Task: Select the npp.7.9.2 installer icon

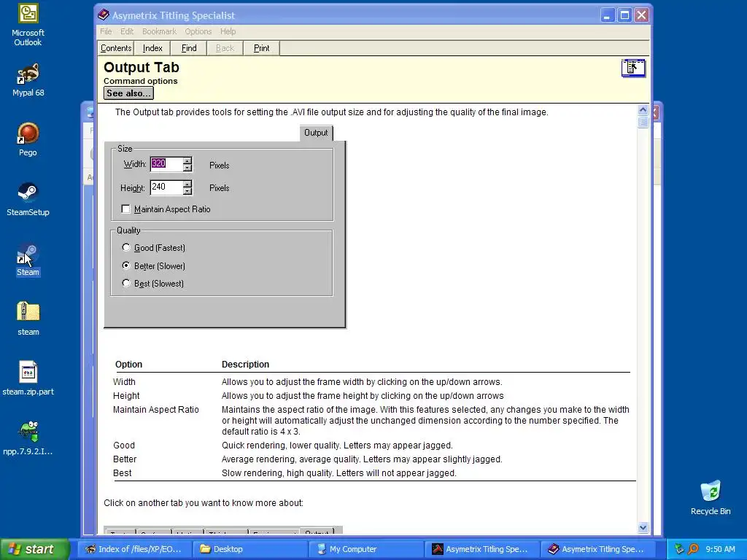Action: click(28, 438)
